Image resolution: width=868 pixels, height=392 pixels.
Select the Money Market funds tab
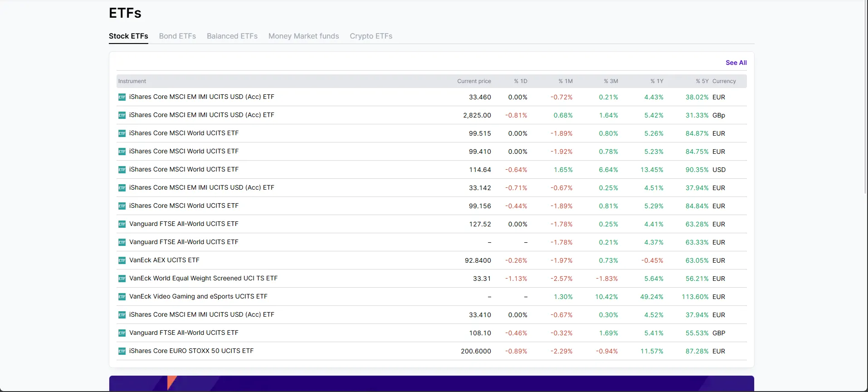303,36
